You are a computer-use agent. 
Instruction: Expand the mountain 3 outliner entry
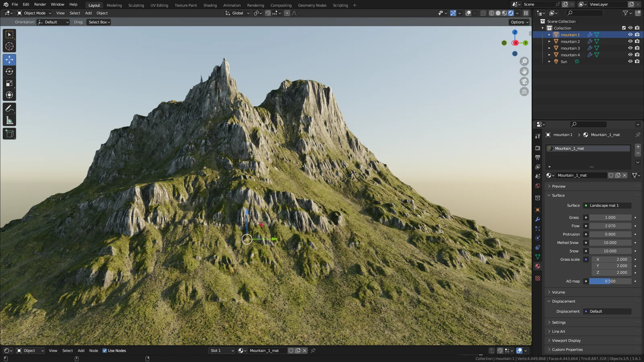click(x=549, y=48)
